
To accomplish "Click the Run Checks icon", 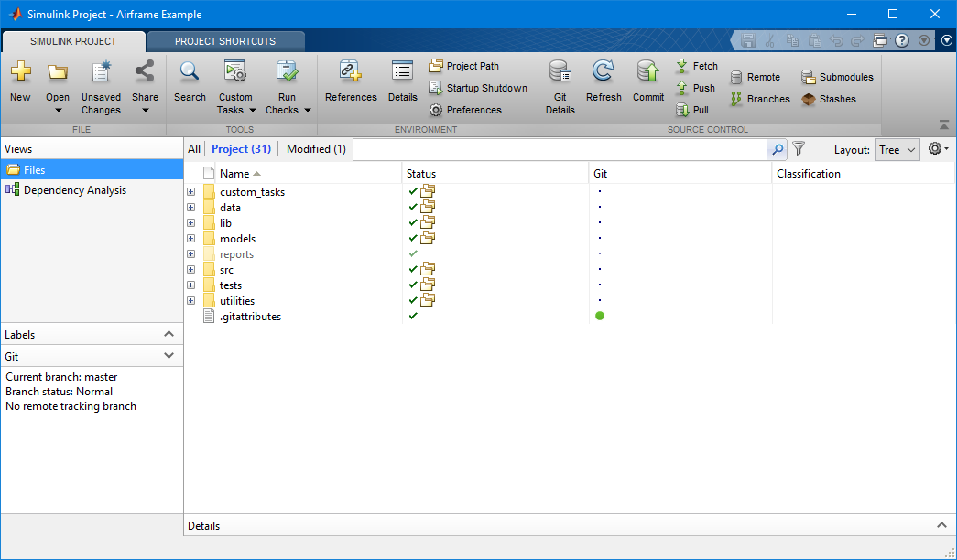I will click(287, 71).
